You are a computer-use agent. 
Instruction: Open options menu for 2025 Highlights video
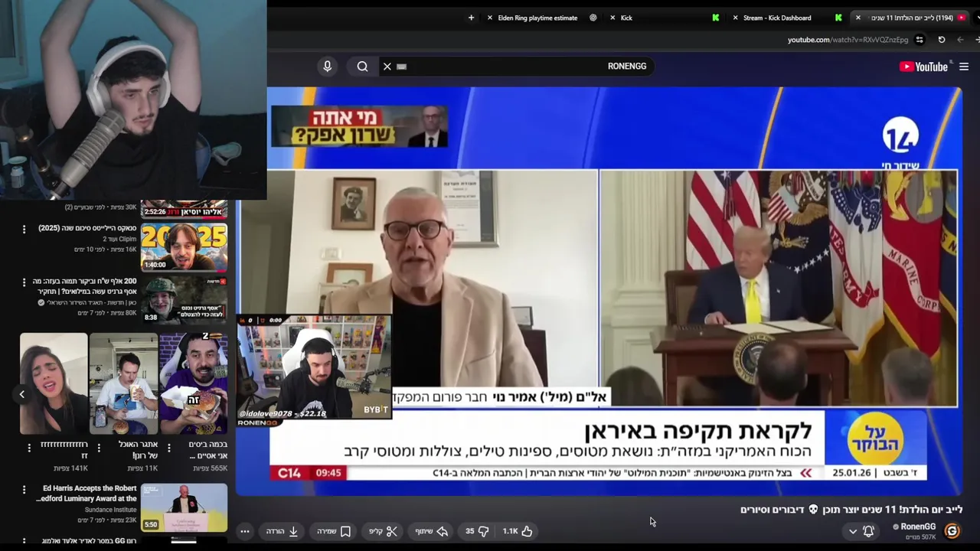pos(24,230)
